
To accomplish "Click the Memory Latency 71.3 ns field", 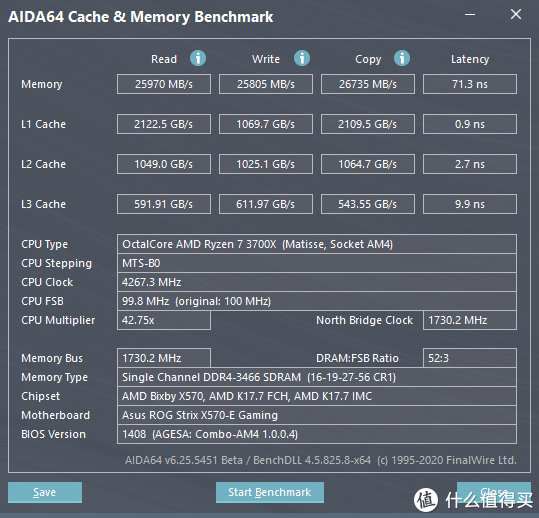I will [x=470, y=84].
